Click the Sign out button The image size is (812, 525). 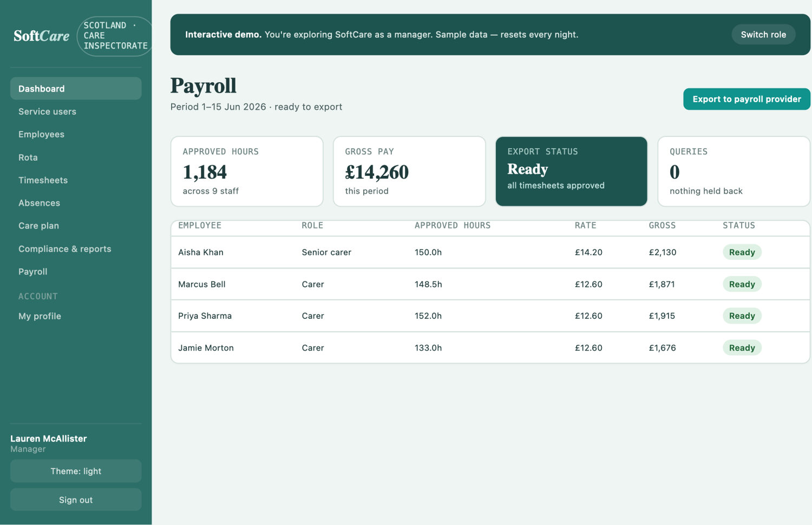(76, 500)
